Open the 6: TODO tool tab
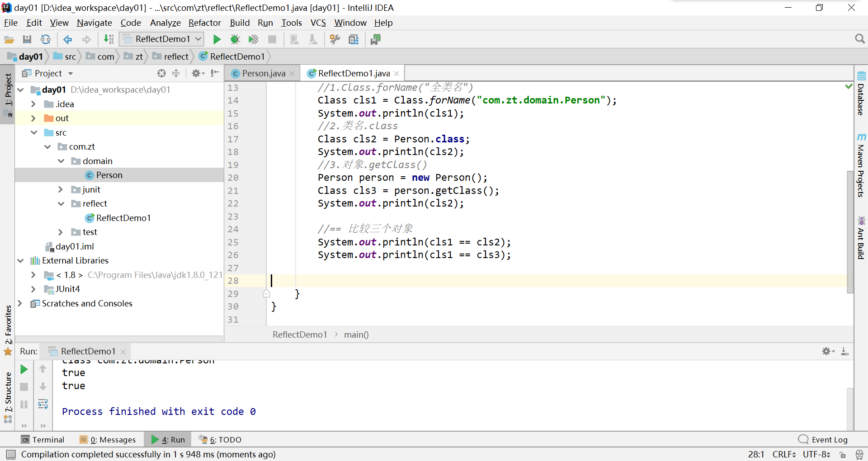This screenshot has width=868, height=461. [220, 440]
